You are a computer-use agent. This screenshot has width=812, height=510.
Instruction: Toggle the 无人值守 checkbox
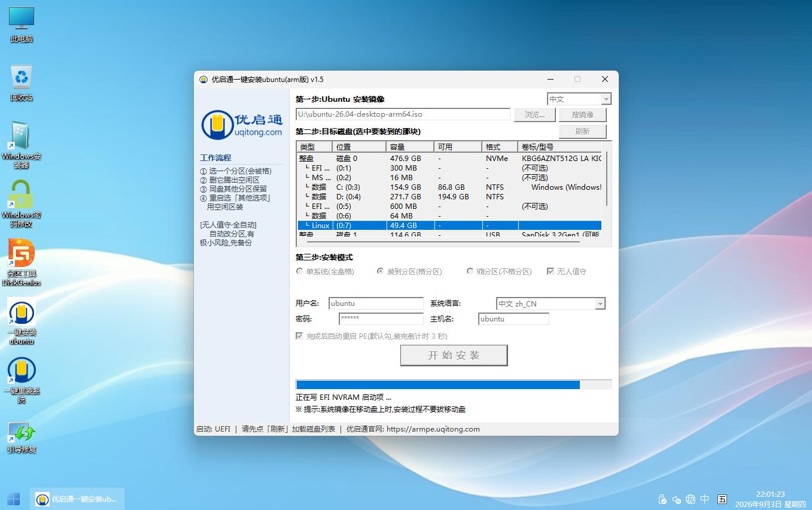click(x=566, y=271)
